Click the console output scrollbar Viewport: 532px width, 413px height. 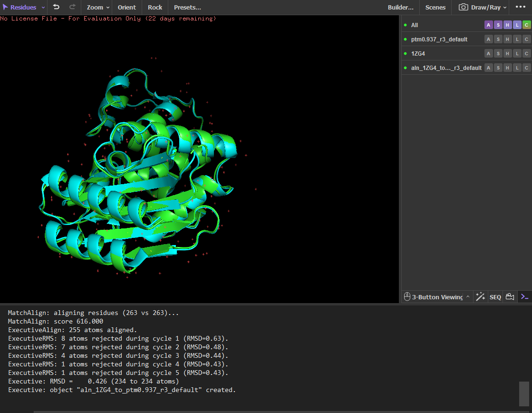click(x=523, y=393)
